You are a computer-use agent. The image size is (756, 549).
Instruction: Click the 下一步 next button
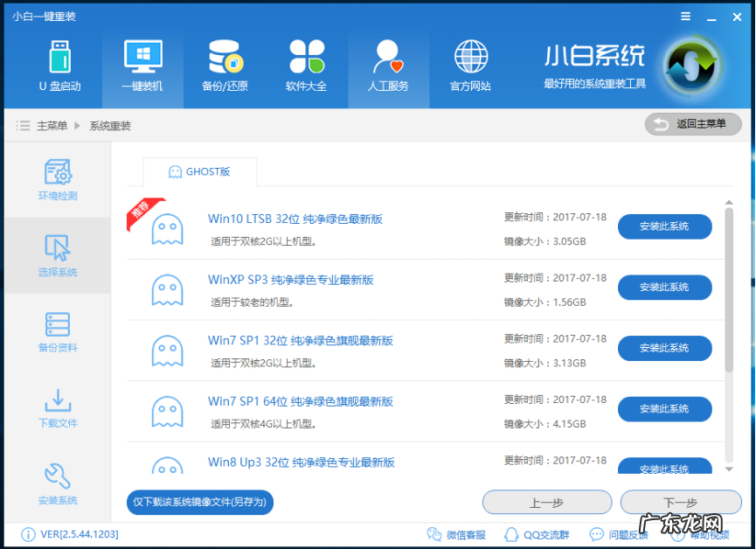coord(681,503)
